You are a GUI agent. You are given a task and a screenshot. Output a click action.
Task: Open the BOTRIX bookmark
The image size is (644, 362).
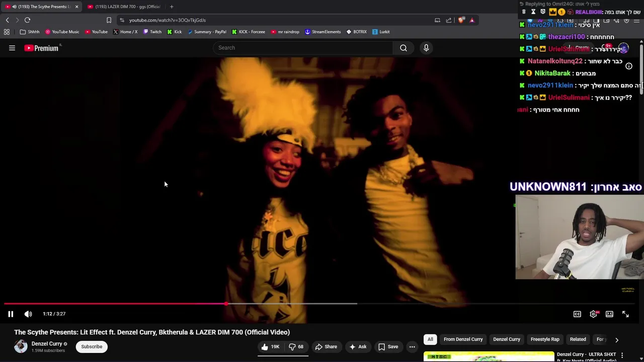(x=357, y=32)
